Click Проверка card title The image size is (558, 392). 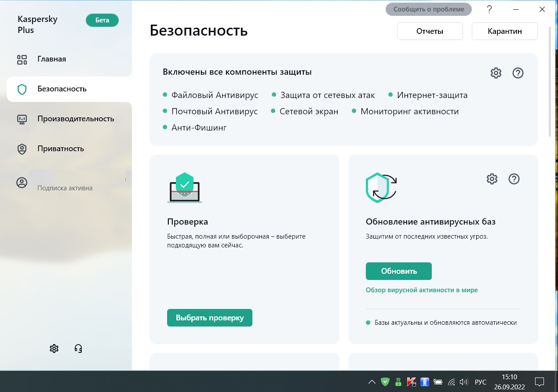[187, 221]
